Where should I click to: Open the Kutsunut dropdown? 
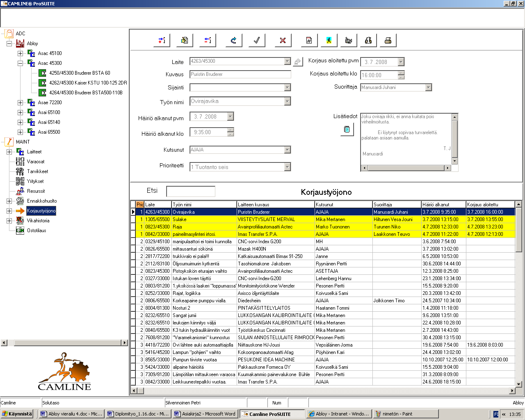[x=287, y=150]
